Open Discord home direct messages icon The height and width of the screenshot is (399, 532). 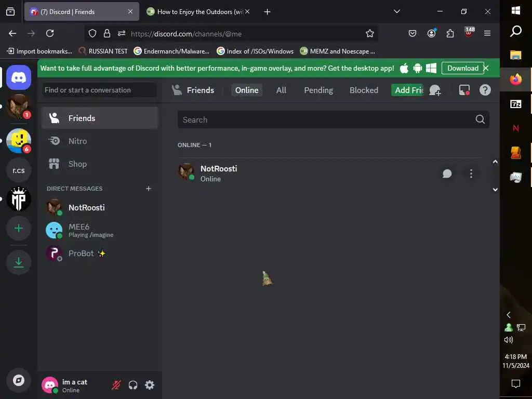coord(19,78)
